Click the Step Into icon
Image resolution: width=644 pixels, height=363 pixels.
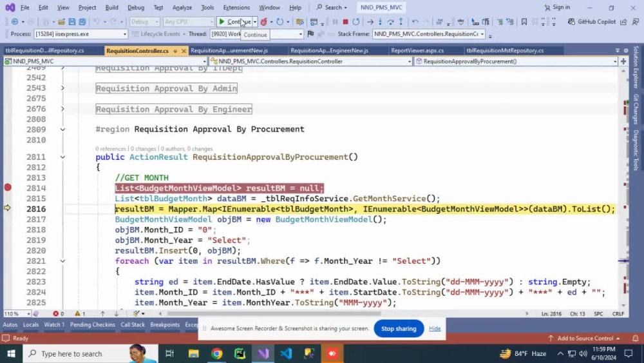point(381,21)
